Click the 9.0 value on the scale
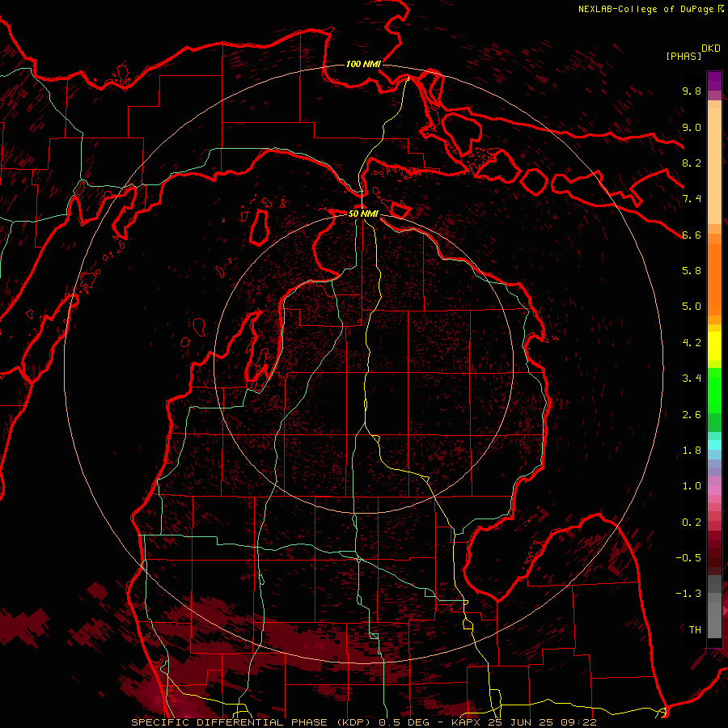This screenshot has height=728, width=728. coord(692,127)
